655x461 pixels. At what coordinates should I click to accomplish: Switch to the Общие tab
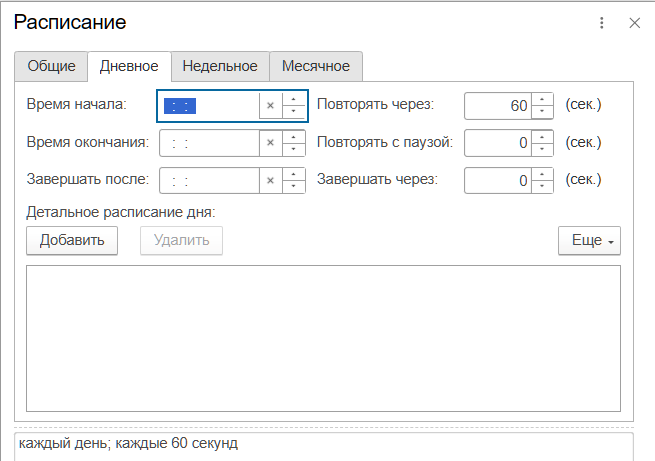51,66
